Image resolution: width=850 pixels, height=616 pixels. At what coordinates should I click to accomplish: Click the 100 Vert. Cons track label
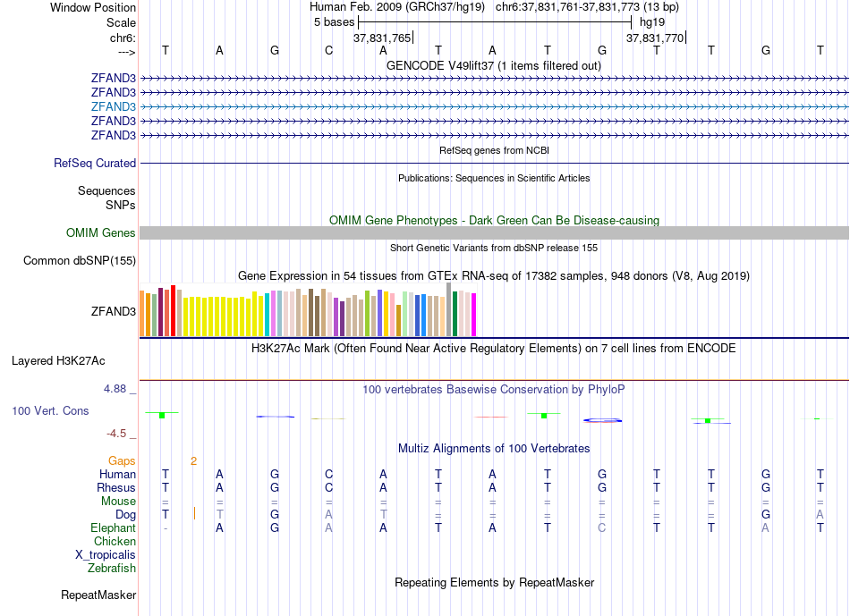(50, 410)
